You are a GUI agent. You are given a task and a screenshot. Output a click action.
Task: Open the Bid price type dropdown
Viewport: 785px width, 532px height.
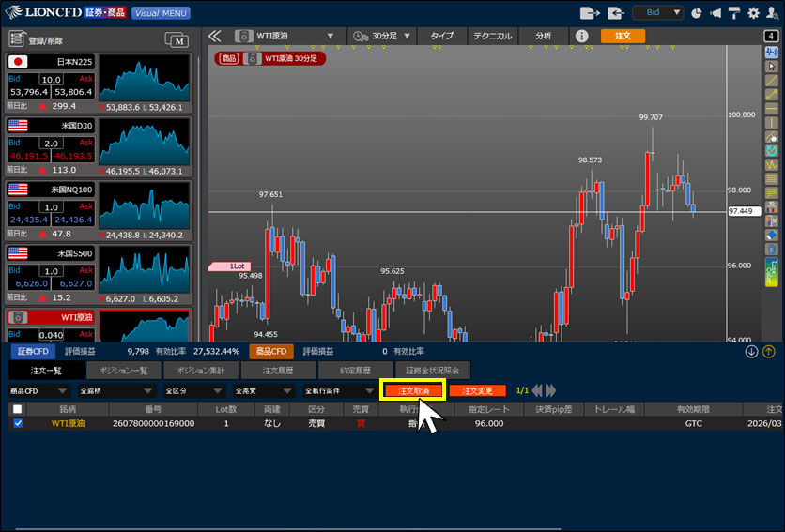[663, 13]
